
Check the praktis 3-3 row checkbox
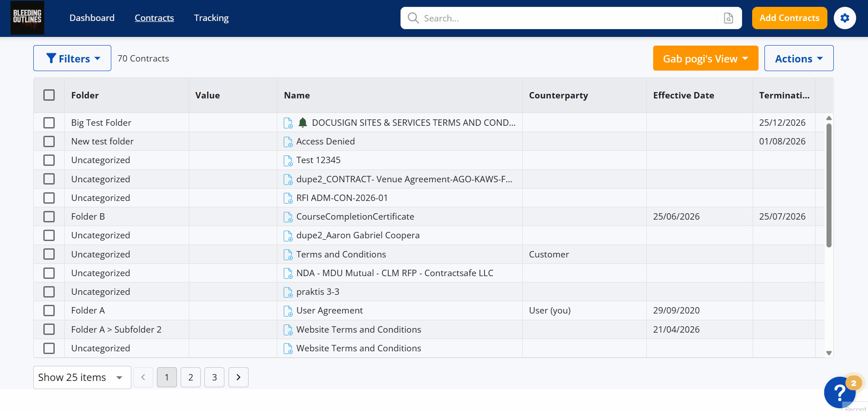point(49,292)
